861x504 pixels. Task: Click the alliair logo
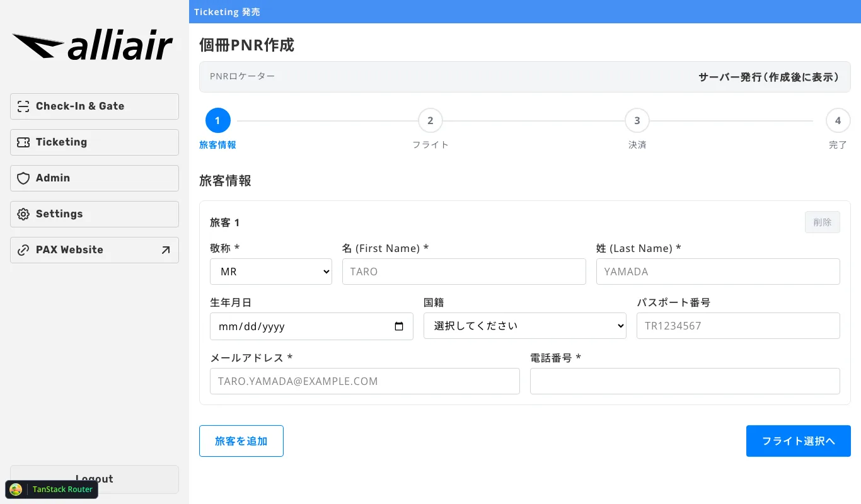click(93, 47)
